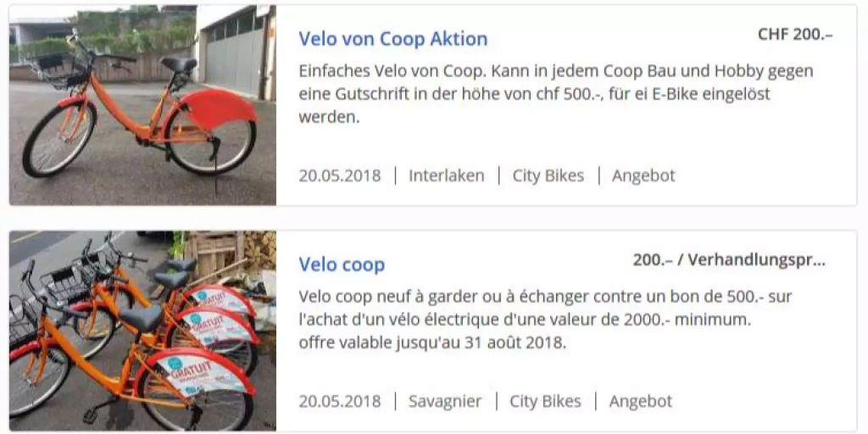Click the French description 'Velo coop neuf à garder'
Image resolution: width=868 pixels, height=434 pixels.
tap(545, 320)
